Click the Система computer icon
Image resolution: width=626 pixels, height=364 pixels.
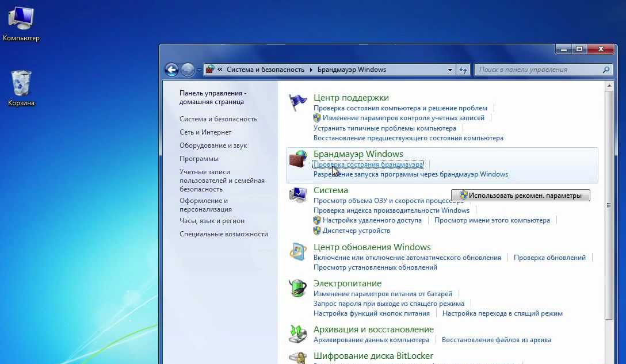[x=298, y=195]
